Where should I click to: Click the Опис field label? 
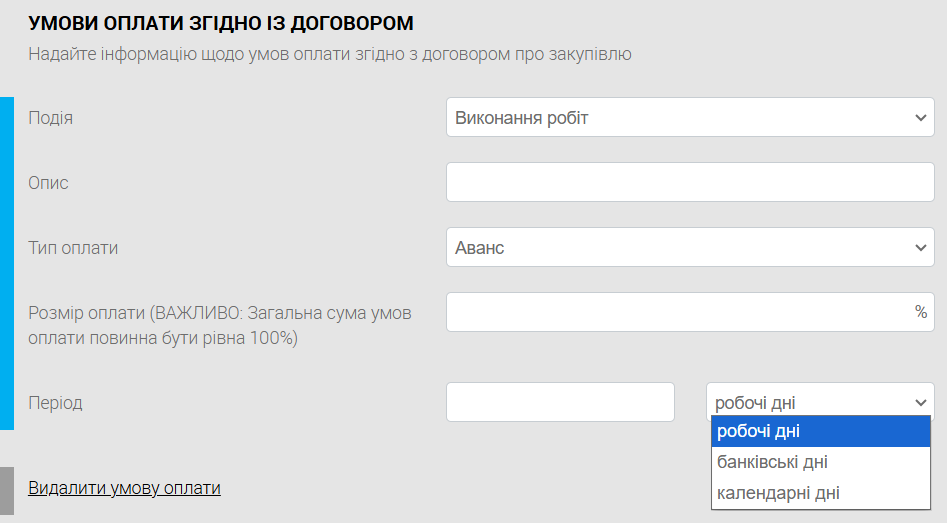tap(48, 183)
